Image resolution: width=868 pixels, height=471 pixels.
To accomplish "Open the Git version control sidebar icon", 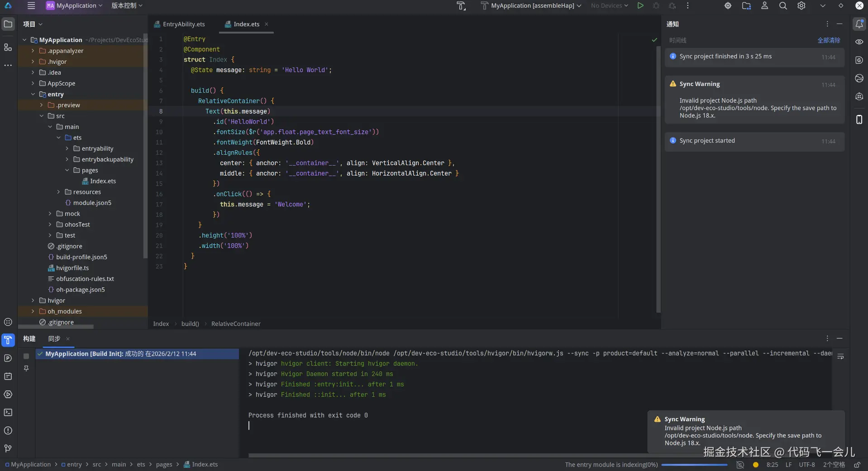I will [x=8, y=448].
